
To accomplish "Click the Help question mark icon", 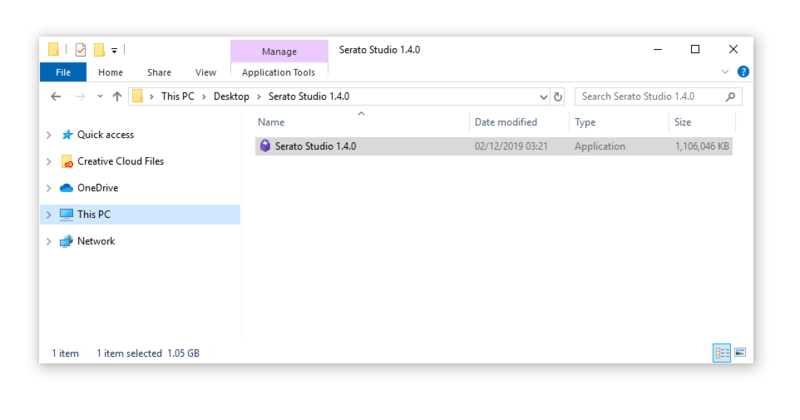I will tap(743, 72).
